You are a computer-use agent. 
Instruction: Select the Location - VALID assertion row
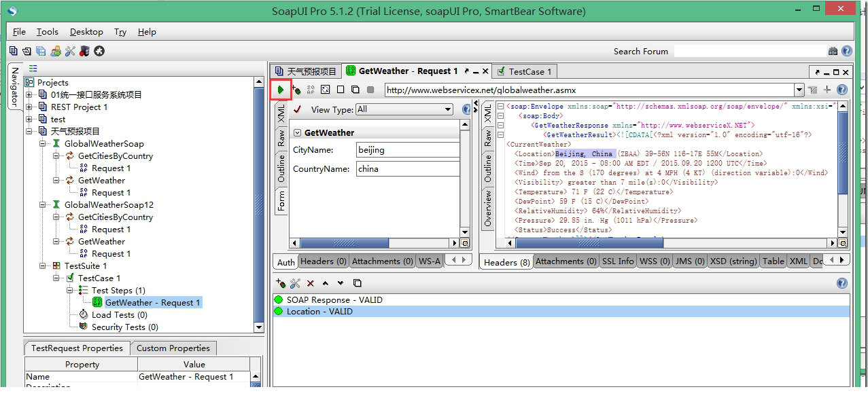561,312
